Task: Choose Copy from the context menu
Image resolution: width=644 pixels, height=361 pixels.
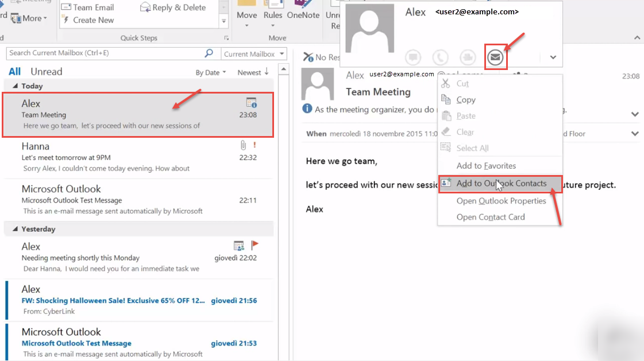Action: 500,100
